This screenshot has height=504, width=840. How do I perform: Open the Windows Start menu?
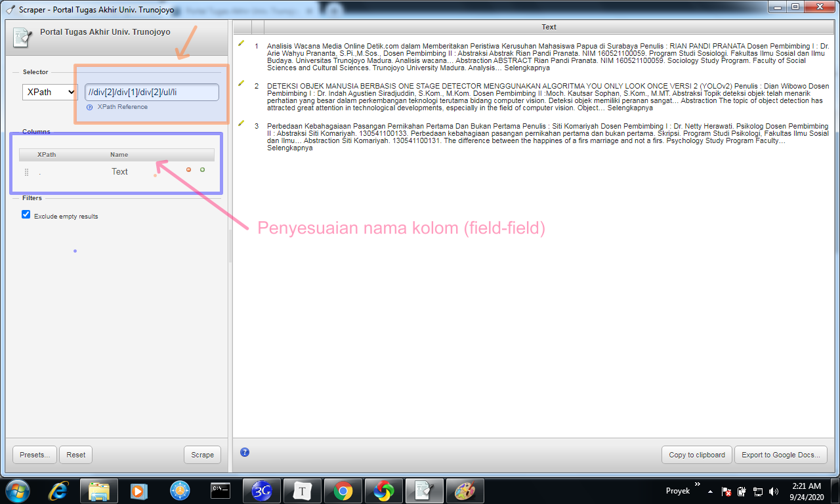click(17, 490)
